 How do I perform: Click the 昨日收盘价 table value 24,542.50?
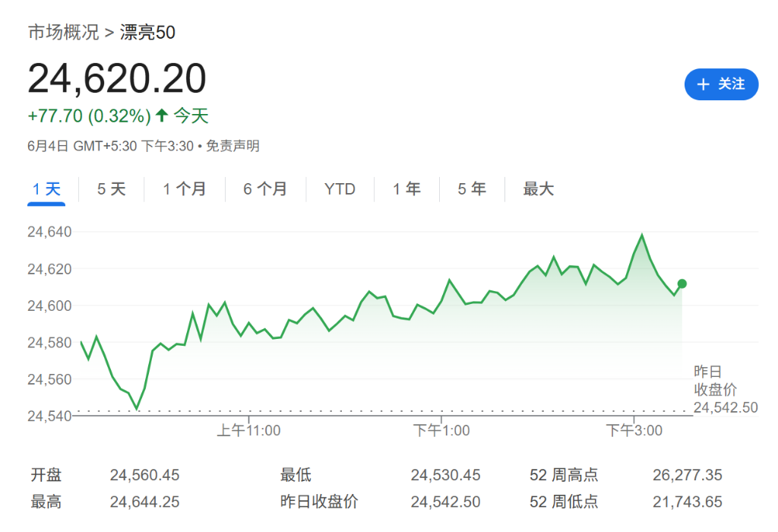[x=445, y=502]
